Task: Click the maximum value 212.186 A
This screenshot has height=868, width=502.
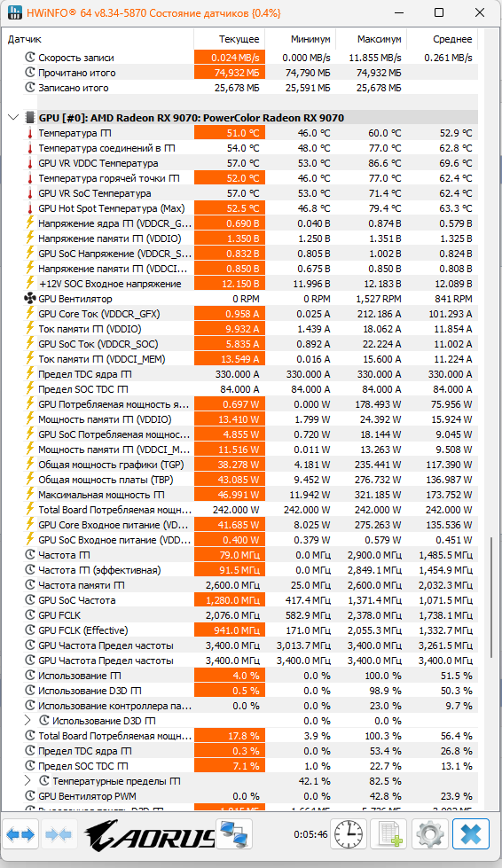Action: pyautogui.click(x=376, y=314)
